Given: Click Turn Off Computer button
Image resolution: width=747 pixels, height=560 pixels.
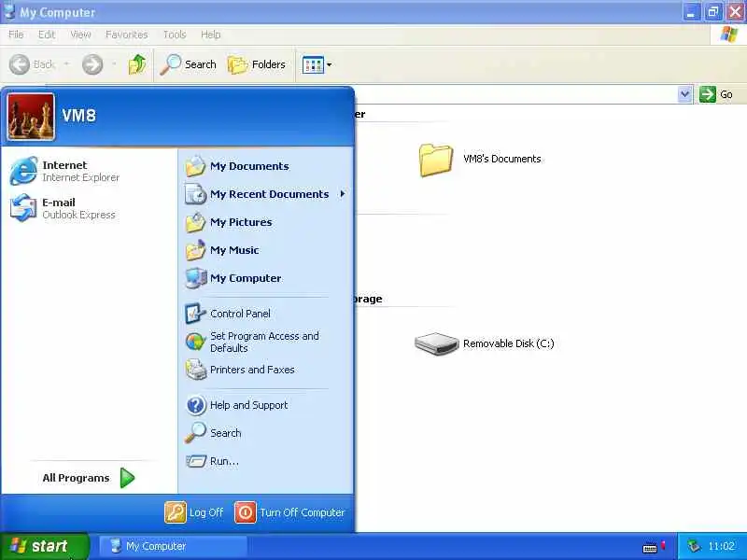Looking at the screenshot, I should coord(289,512).
